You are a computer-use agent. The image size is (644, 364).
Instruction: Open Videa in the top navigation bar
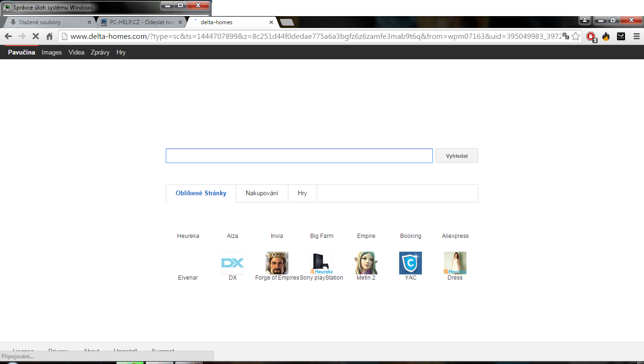(76, 53)
